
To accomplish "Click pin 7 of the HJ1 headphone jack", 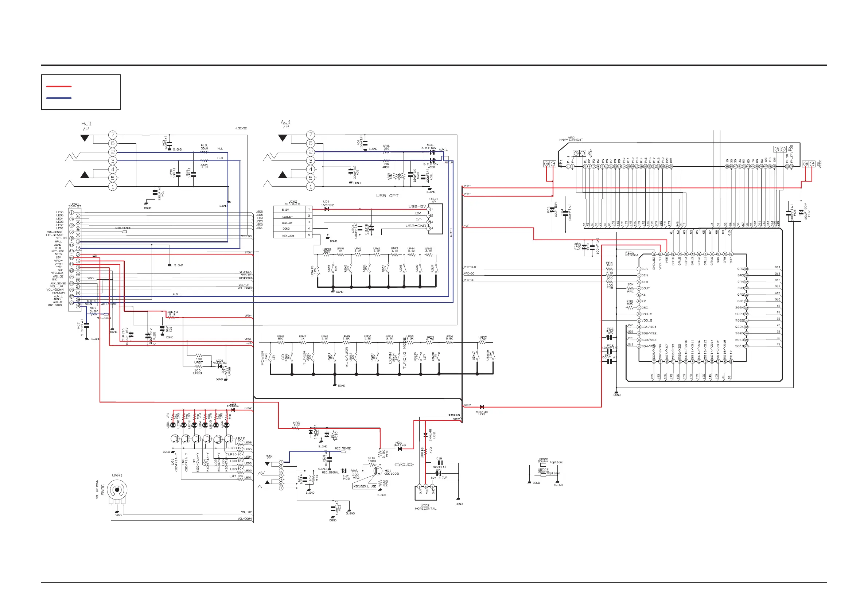I will 112,135.
